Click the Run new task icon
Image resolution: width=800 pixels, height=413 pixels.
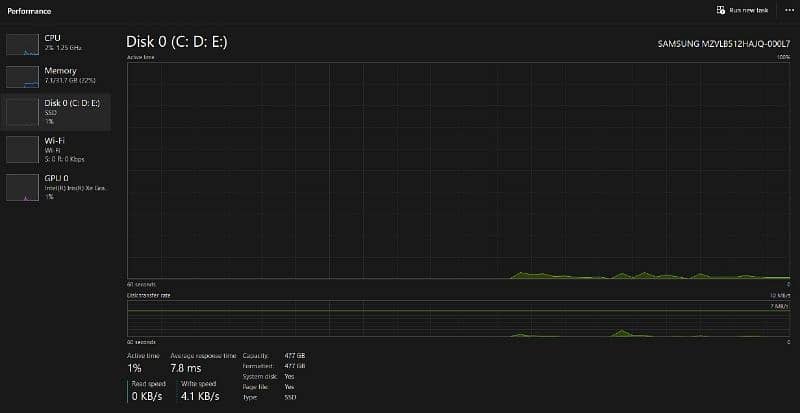click(721, 10)
